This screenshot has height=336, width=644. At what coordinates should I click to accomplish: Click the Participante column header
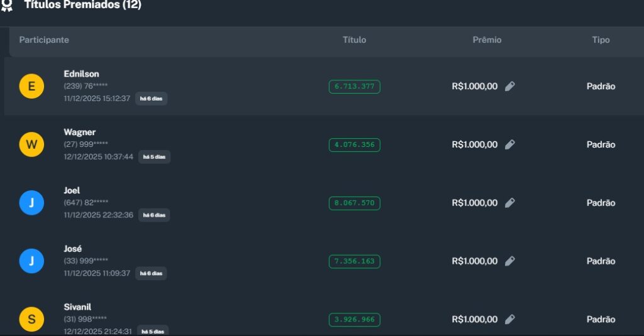pyautogui.click(x=44, y=40)
